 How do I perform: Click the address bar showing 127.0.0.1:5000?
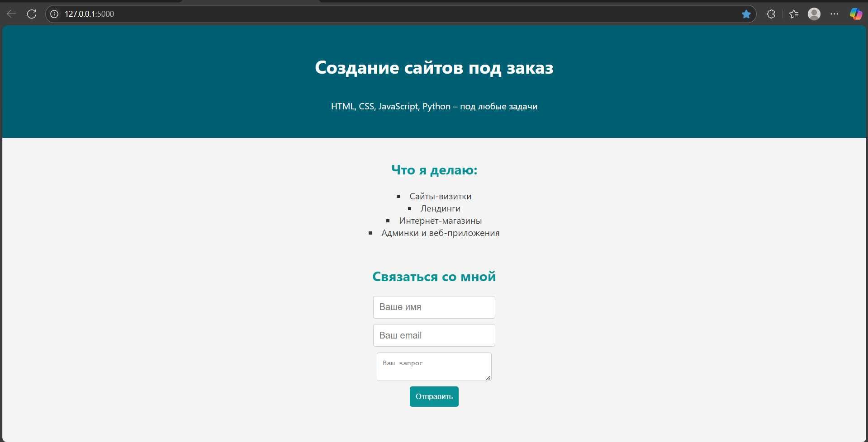[400, 14]
